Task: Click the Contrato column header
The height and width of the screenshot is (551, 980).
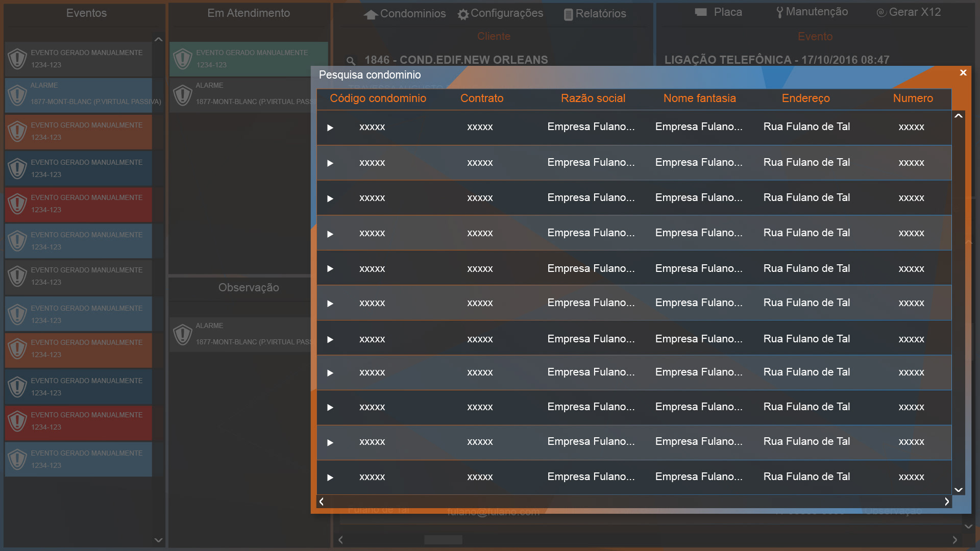Action: (x=482, y=98)
